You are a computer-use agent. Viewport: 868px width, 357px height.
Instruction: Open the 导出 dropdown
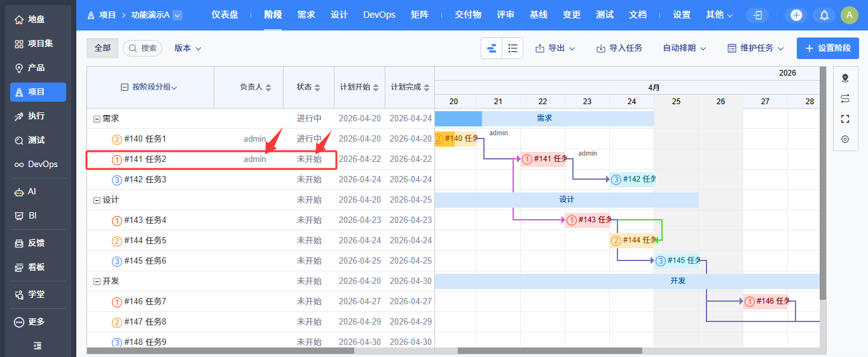555,48
